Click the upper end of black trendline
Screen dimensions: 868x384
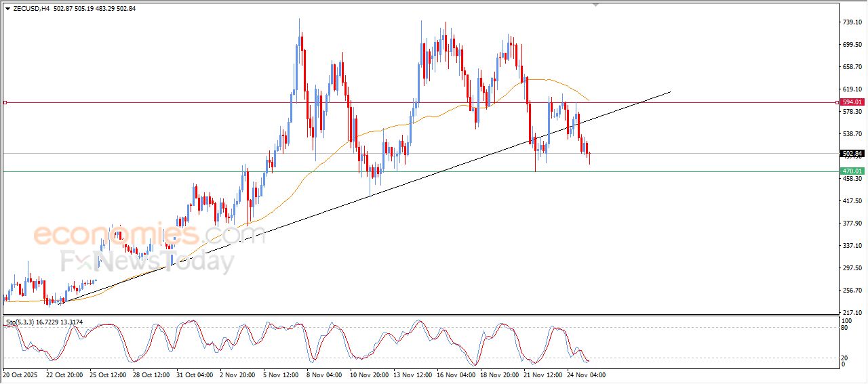[x=669, y=91]
